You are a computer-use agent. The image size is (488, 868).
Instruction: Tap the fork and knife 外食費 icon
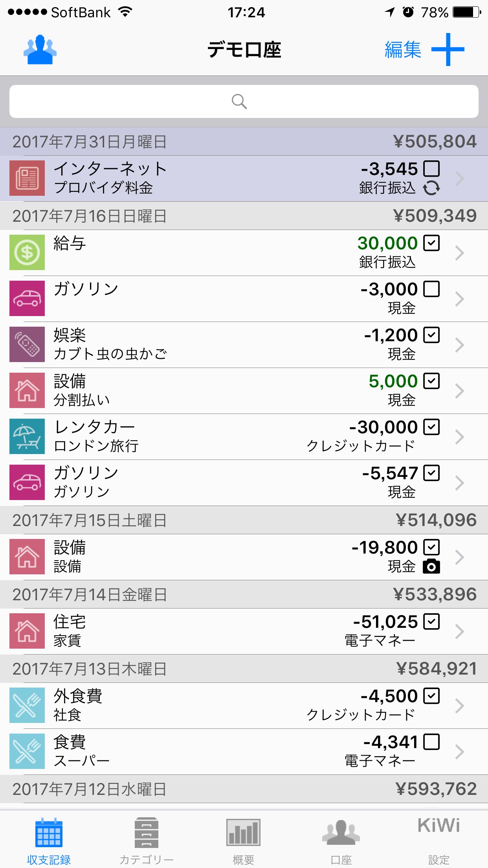coord(27,705)
